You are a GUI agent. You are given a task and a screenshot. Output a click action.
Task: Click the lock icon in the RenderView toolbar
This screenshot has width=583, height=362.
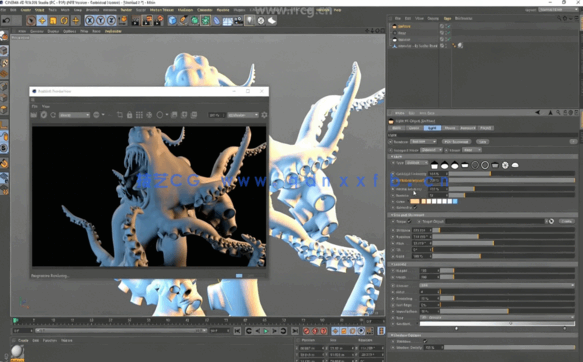pyautogui.click(x=129, y=115)
